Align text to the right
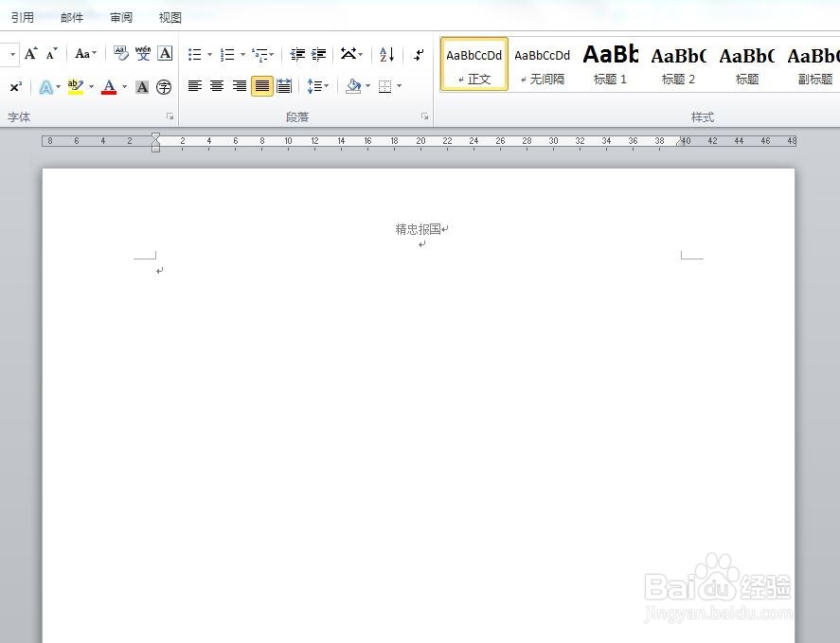The height and width of the screenshot is (643, 840). tap(240, 86)
